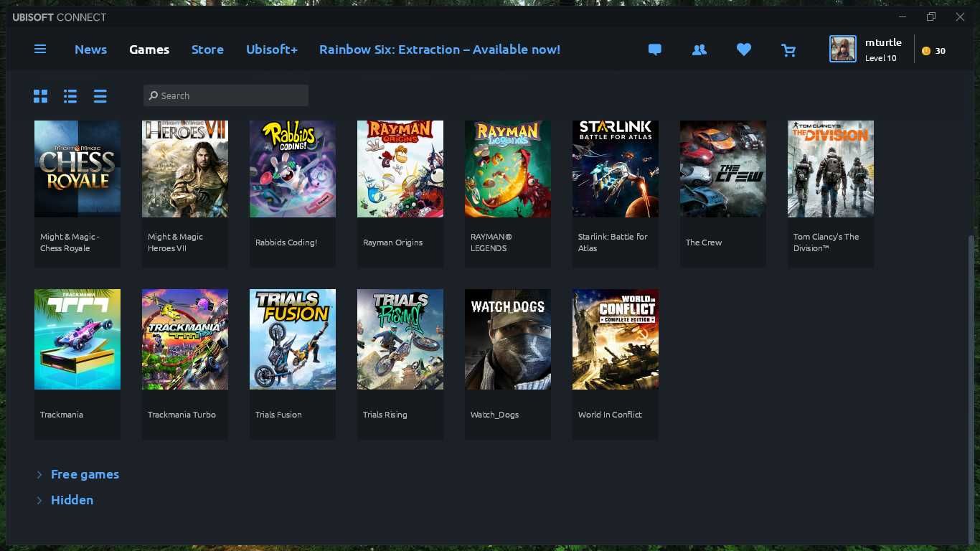Expand the Free games section

[39, 474]
